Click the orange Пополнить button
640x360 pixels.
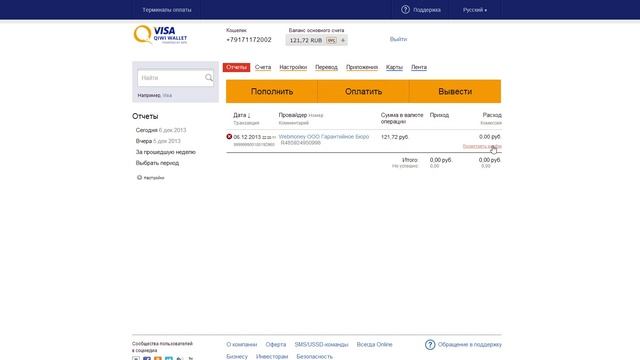pyautogui.click(x=272, y=91)
